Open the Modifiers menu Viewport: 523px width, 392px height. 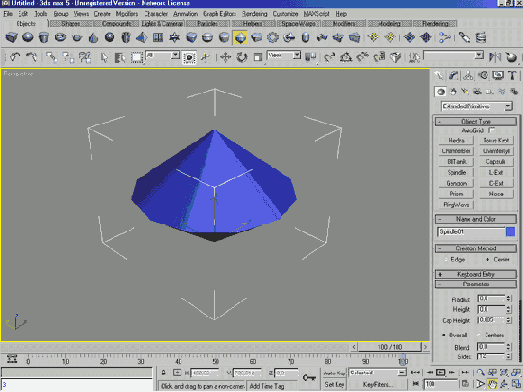[x=127, y=14]
